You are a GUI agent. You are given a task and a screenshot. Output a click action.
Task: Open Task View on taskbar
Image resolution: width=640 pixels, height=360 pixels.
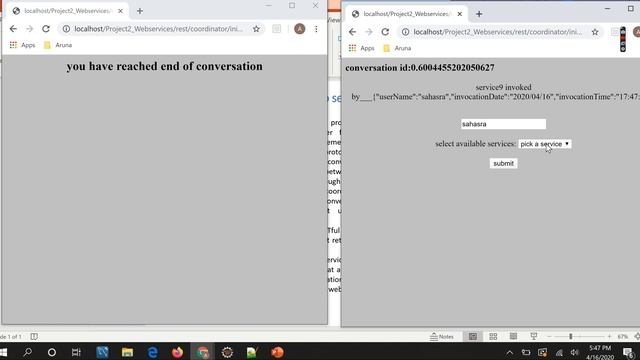point(76,352)
